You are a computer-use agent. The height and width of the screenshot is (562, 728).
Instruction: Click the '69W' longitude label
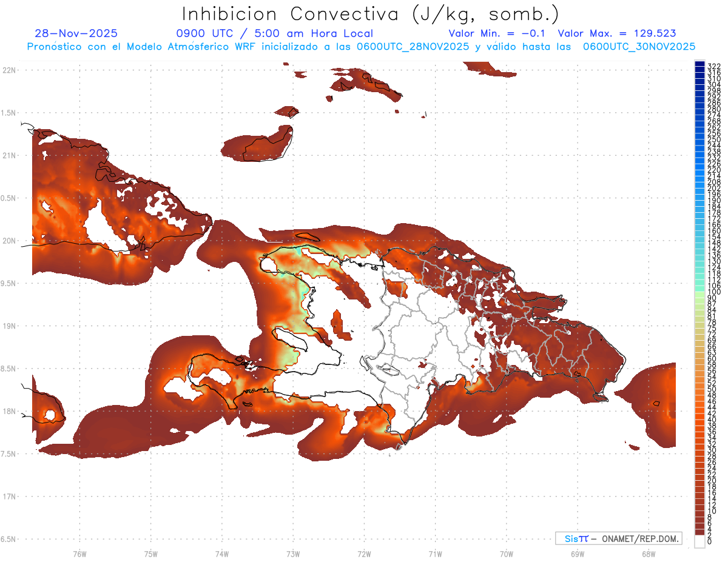click(x=578, y=554)
